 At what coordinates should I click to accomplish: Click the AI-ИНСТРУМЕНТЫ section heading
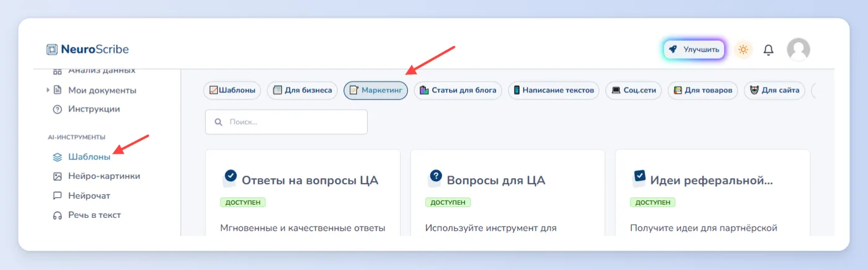pos(76,137)
